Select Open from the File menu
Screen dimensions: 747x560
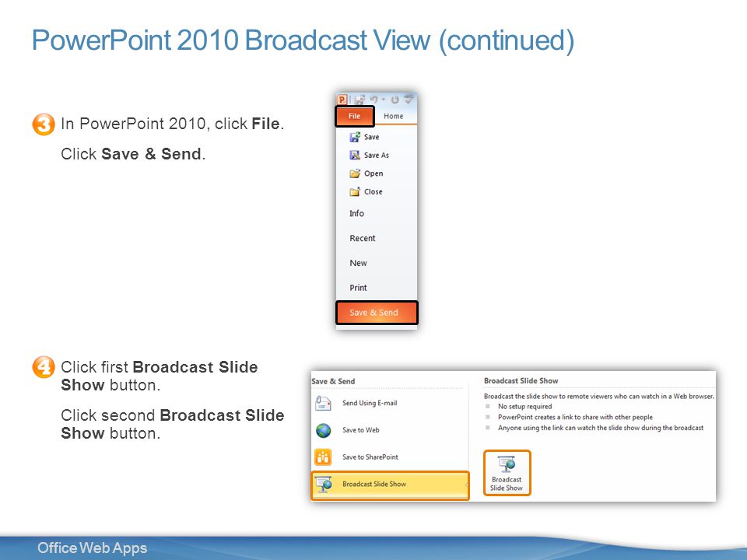(373, 173)
